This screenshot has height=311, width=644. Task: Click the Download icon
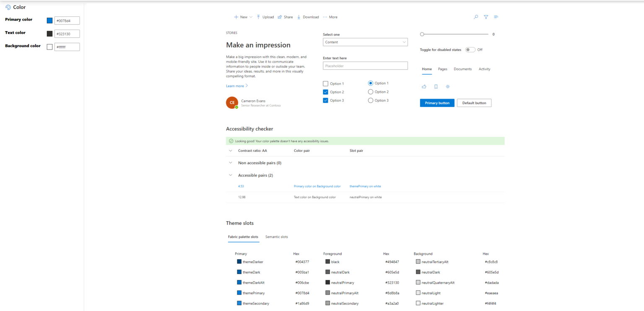point(299,17)
